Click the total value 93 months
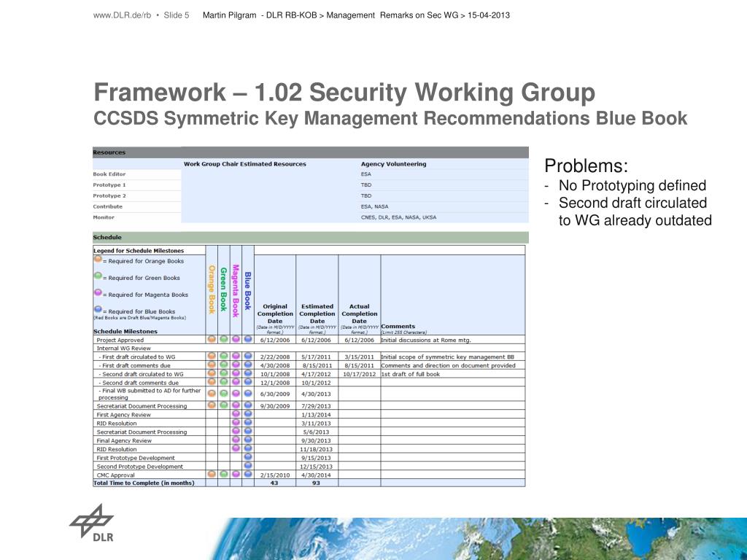Image resolution: width=747 pixels, height=560 pixels. coord(316,483)
